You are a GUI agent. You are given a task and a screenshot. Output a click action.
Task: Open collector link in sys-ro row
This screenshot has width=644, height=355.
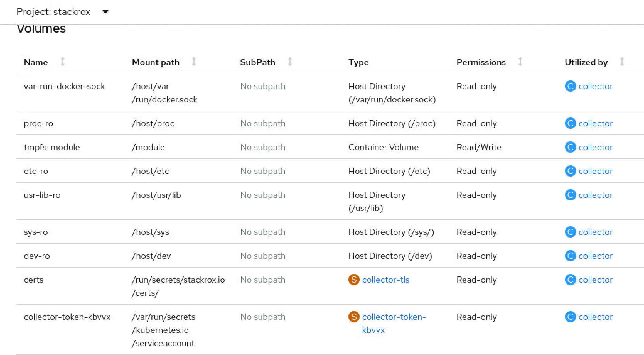click(595, 232)
